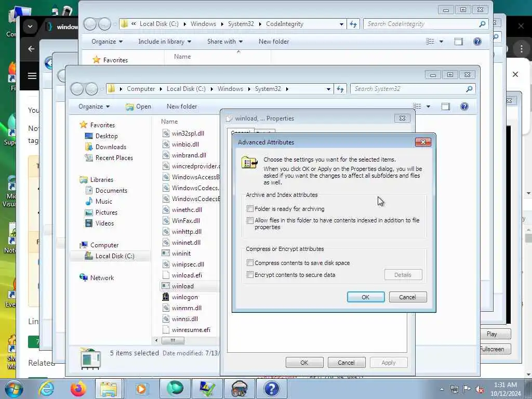This screenshot has height=399, width=532.
Task: Confirm Advanced Attributes with OK
Action: click(x=366, y=297)
